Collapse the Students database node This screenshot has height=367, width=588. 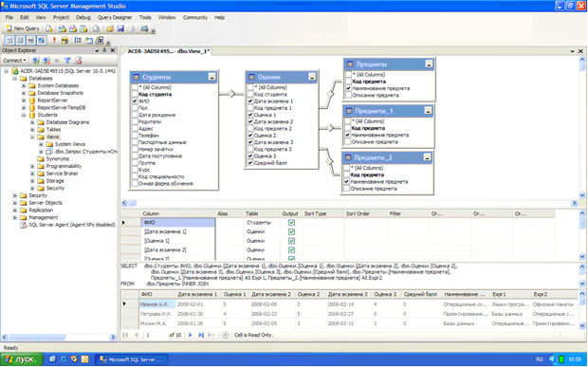point(24,115)
